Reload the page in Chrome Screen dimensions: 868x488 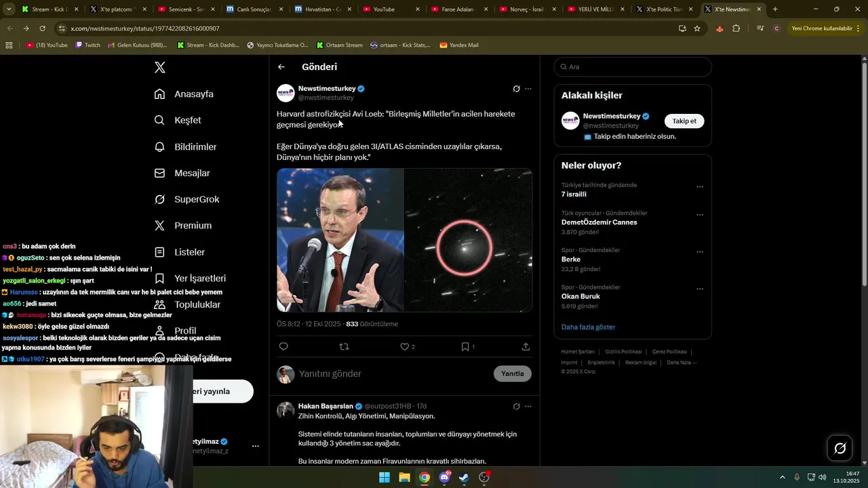[42, 28]
